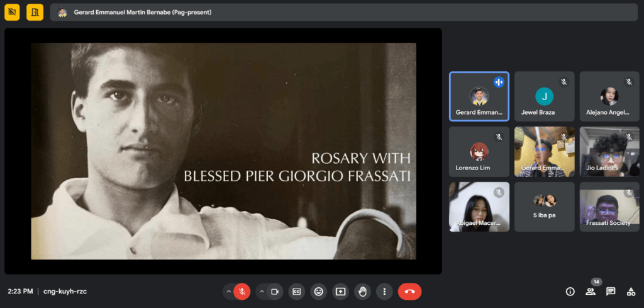The height and width of the screenshot is (308, 644).
Task: Show the participants list icon
Action: 590,292
